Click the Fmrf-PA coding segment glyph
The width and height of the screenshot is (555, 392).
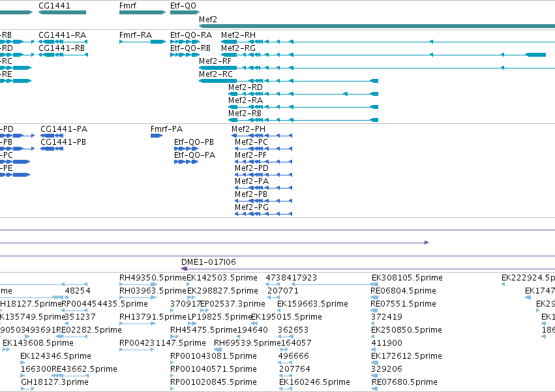157,136
